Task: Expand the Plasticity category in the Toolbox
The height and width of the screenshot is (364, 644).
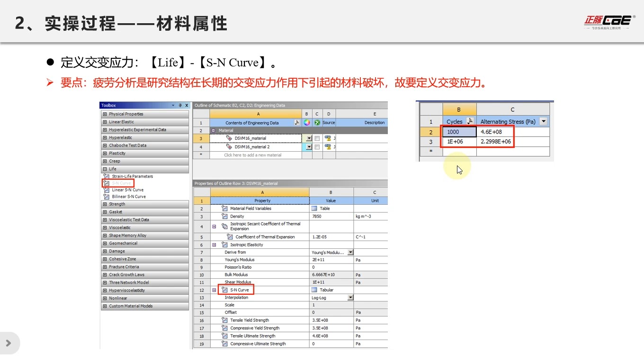Action: (x=105, y=153)
